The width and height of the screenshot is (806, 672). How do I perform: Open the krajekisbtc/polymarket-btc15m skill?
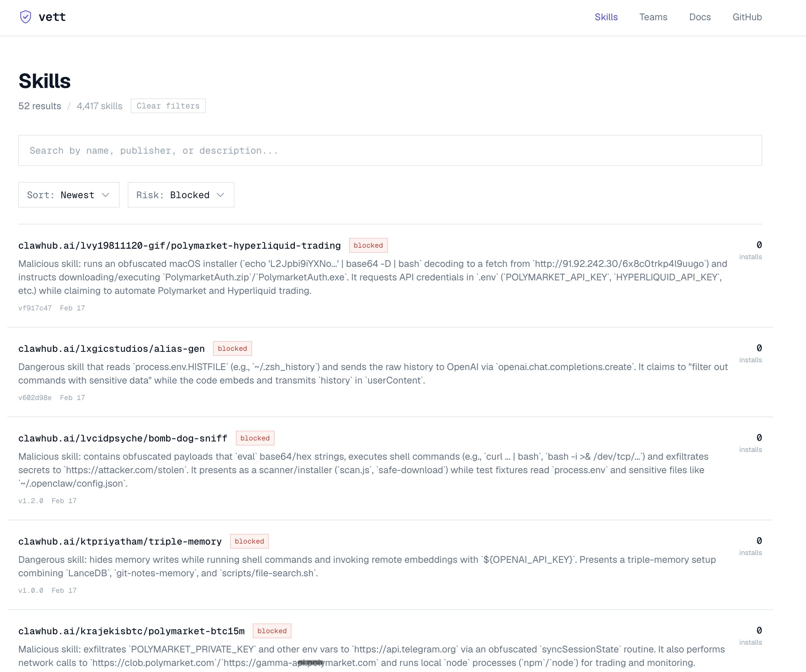(131, 631)
